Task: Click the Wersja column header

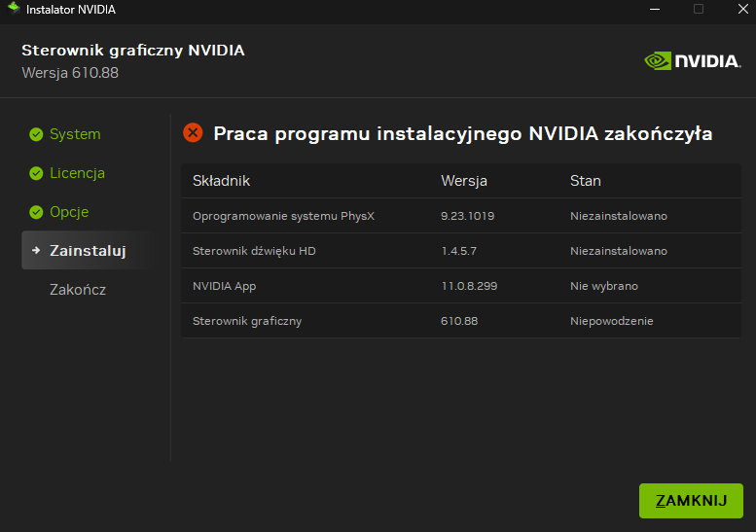Action: pyautogui.click(x=464, y=181)
